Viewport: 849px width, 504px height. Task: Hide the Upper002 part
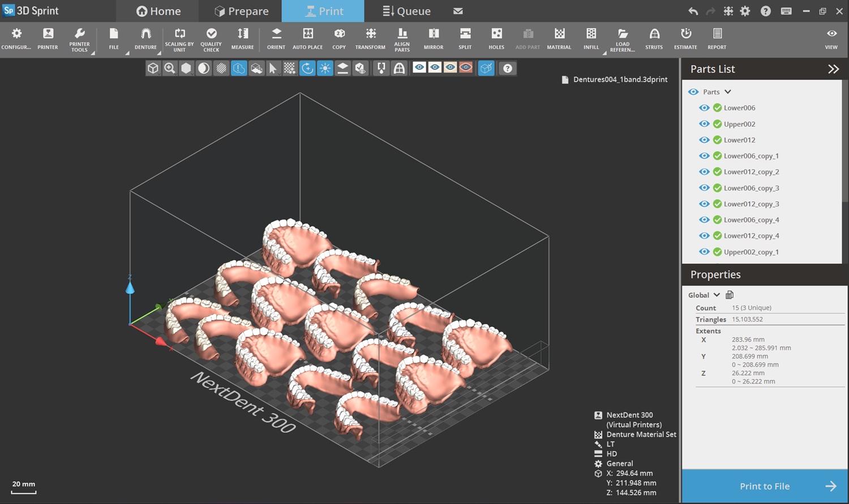pos(704,123)
